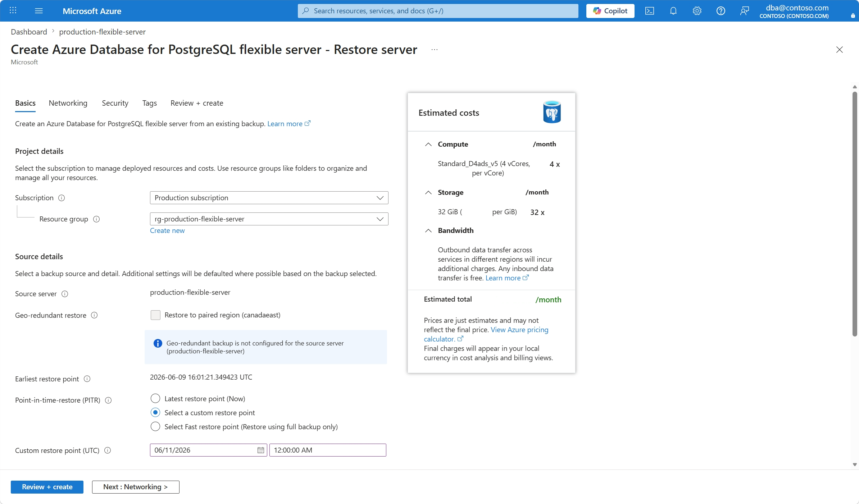This screenshot has width=859, height=504.
Task: Launch Cloud Shell from the top bar
Action: tap(649, 11)
